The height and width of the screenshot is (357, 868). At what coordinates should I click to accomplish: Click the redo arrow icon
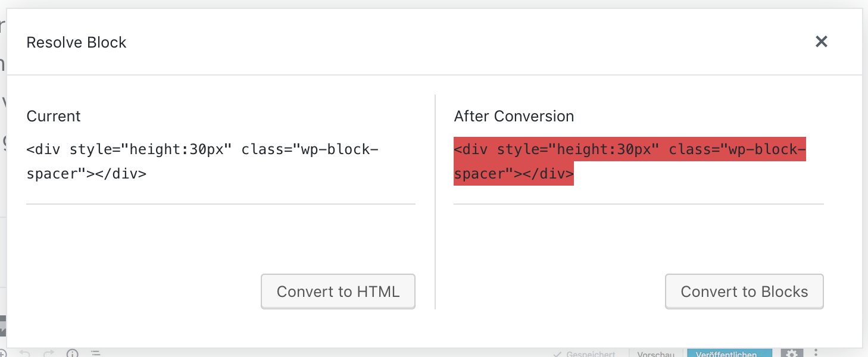point(49,353)
